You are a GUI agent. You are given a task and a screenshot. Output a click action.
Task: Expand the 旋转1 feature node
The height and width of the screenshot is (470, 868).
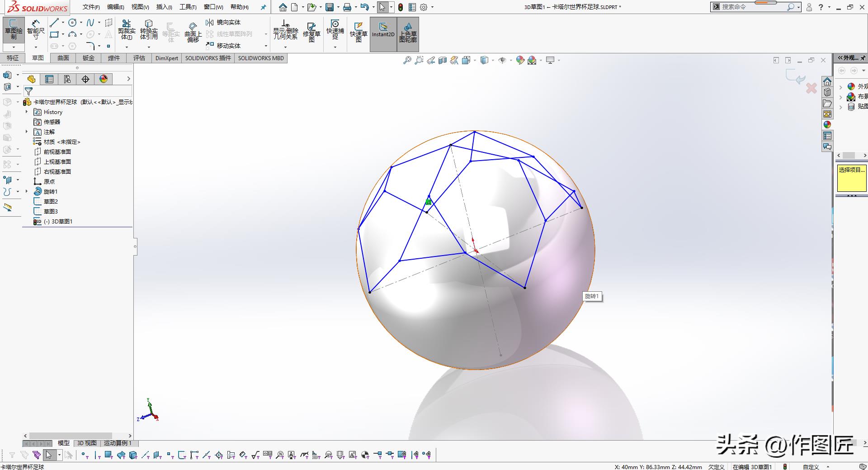click(x=27, y=191)
